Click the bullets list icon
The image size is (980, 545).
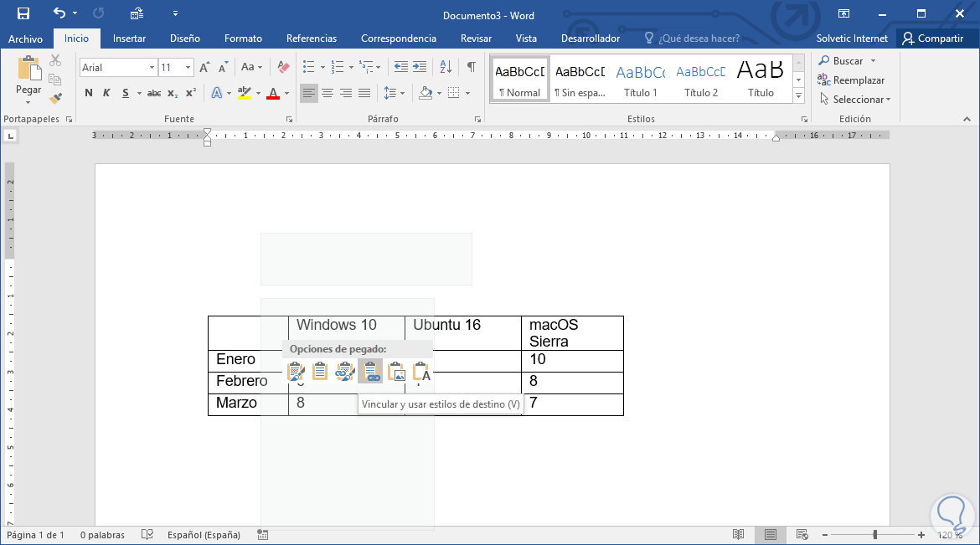(309, 67)
